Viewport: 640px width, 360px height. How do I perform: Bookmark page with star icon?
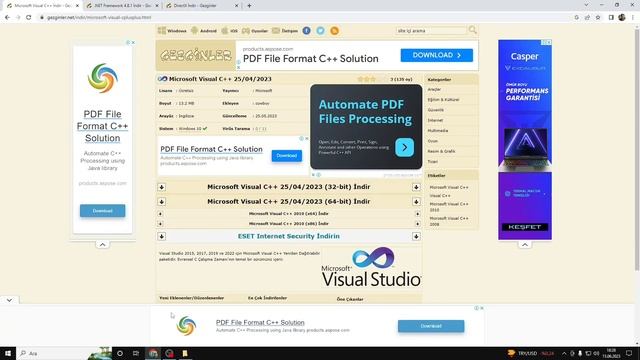click(598, 18)
